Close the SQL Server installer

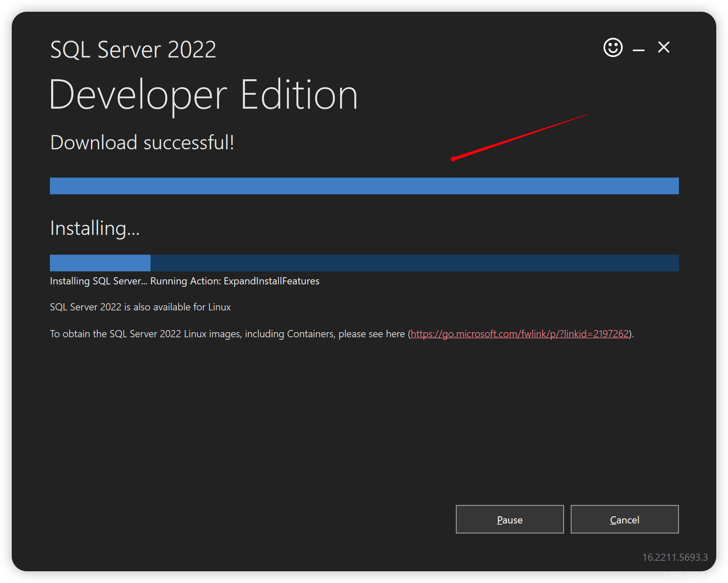(x=663, y=47)
